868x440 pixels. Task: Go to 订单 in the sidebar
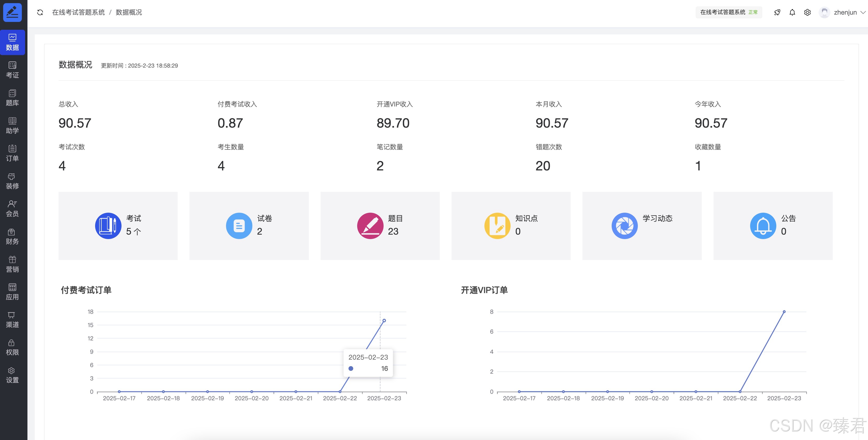(x=13, y=153)
